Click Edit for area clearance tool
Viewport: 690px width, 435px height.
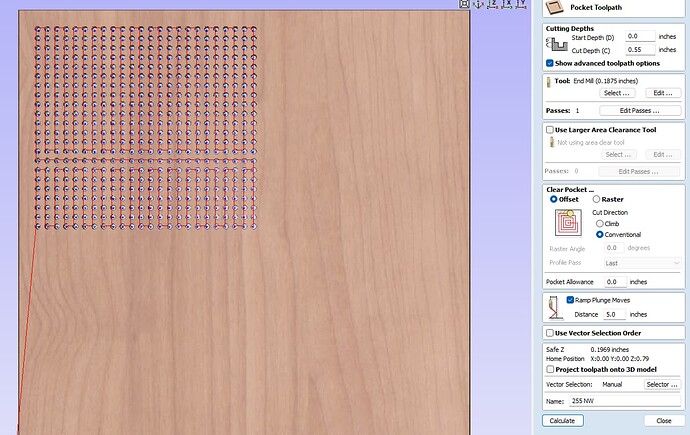coord(663,154)
